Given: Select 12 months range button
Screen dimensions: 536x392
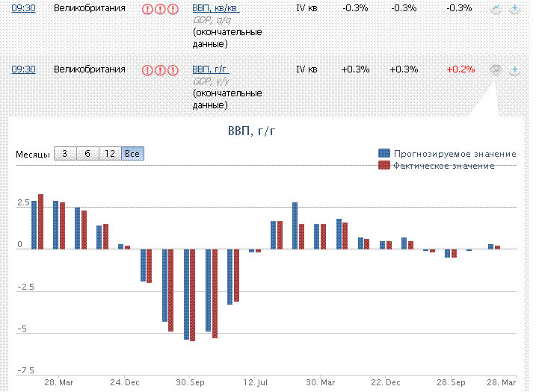Looking at the screenshot, I should [110, 154].
